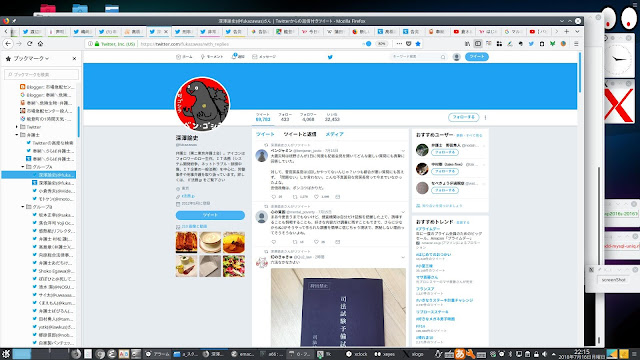Follow the first suggested user

[x=445, y=152]
